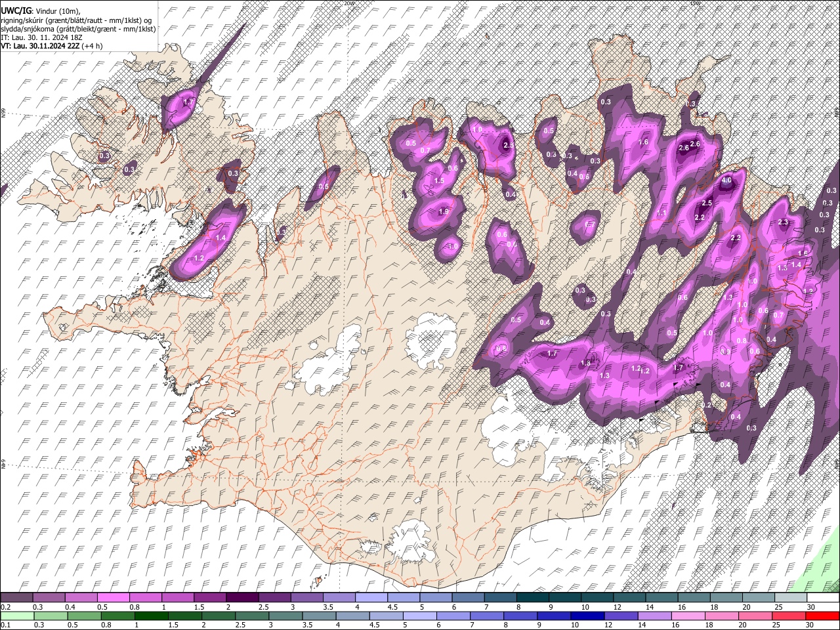Screen dimensions: 840x630
Task: Pick the deep blue rain swatch labeled 10
Action: coord(587,616)
